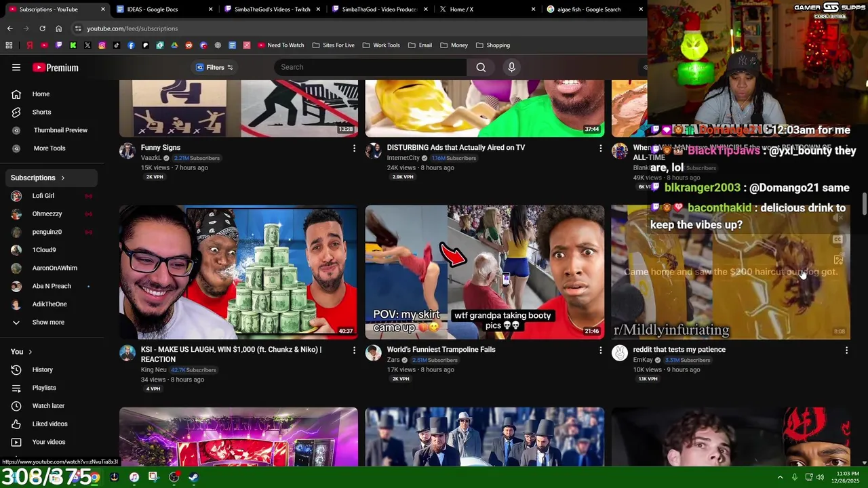Open Your videos in sidebar
Screen dimensions: 868x488
click(49, 442)
